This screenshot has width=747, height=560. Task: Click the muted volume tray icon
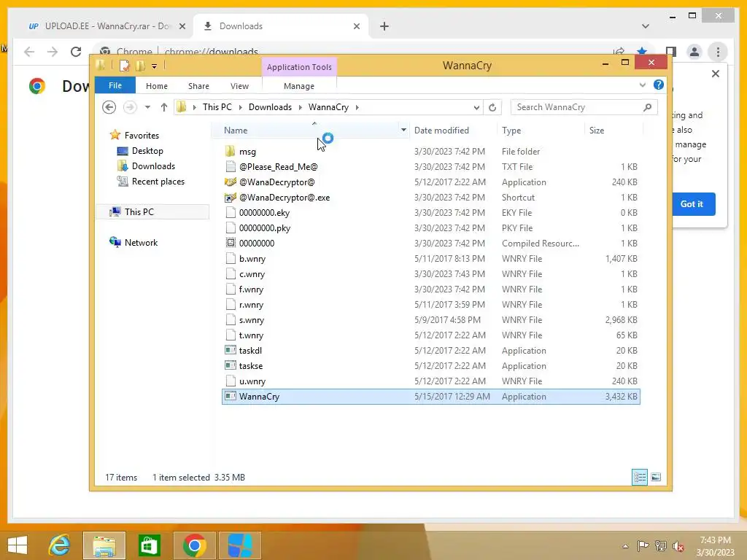[x=678, y=545]
